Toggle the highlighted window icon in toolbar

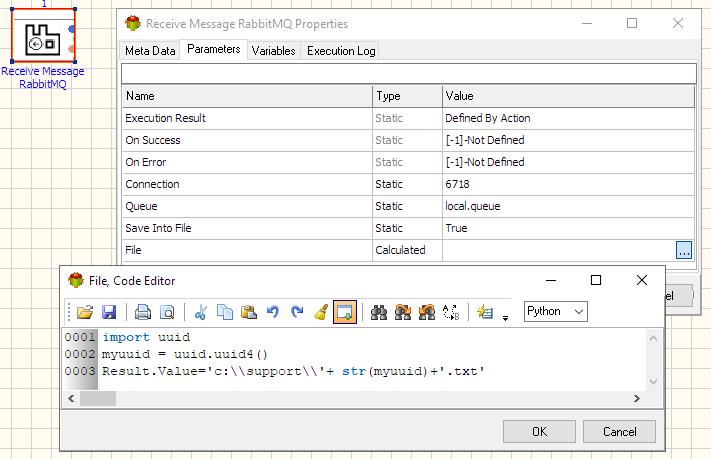[x=345, y=312]
